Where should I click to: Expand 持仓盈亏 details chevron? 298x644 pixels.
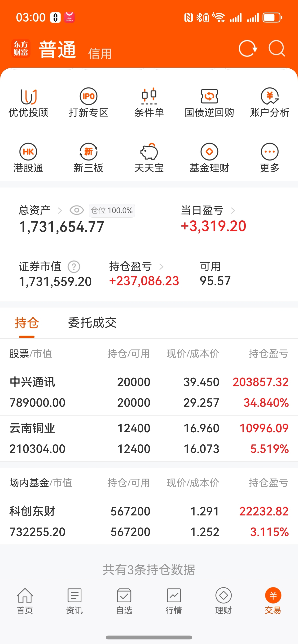(x=161, y=267)
